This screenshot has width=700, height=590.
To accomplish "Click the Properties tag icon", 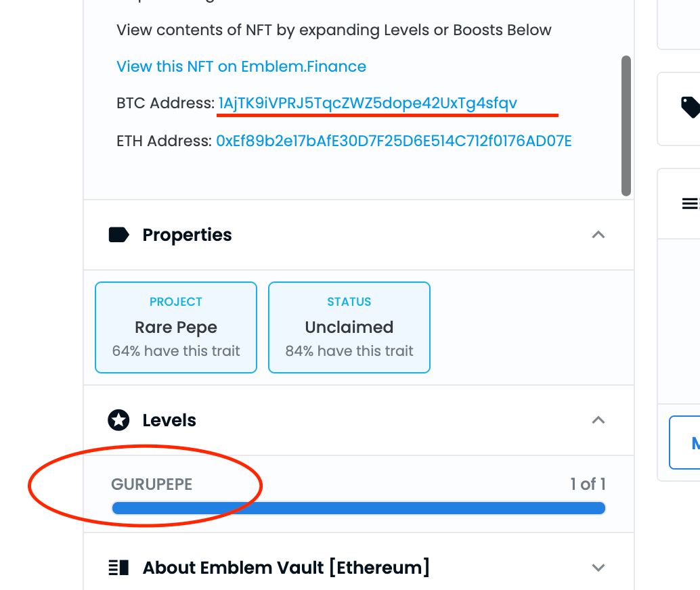I will pyautogui.click(x=118, y=235).
